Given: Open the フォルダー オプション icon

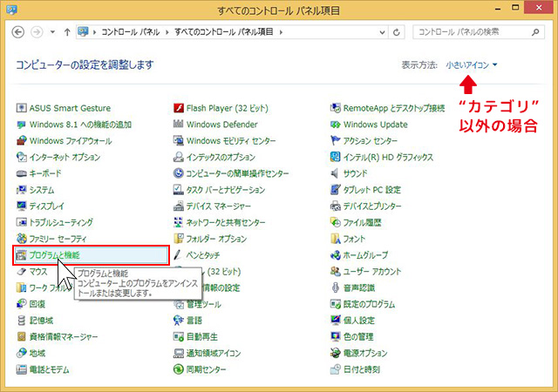Looking at the screenshot, I should click(178, 239).
